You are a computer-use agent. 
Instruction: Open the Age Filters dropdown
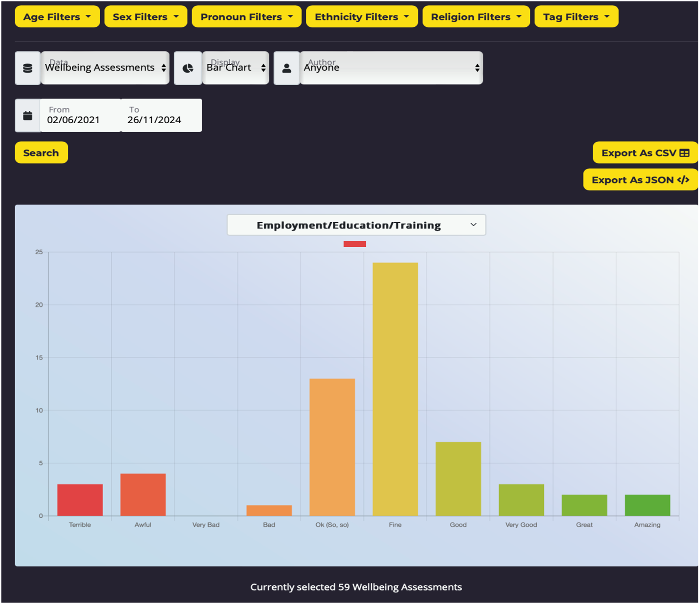(57, 16)
